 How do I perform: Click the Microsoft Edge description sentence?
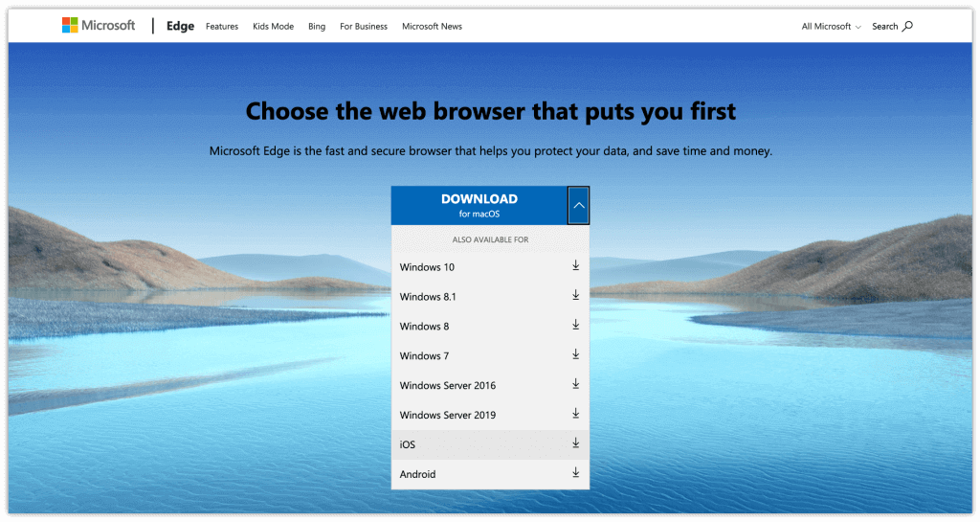point(491,150)
